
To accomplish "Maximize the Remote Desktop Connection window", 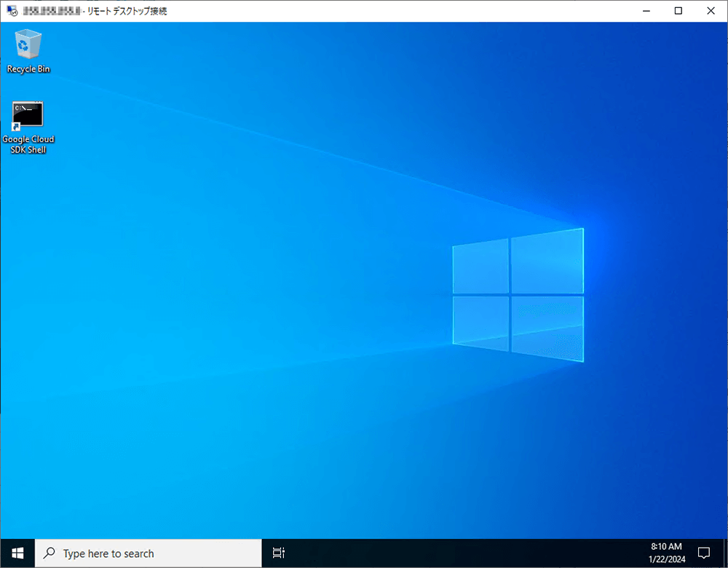I will coord(678,11).
